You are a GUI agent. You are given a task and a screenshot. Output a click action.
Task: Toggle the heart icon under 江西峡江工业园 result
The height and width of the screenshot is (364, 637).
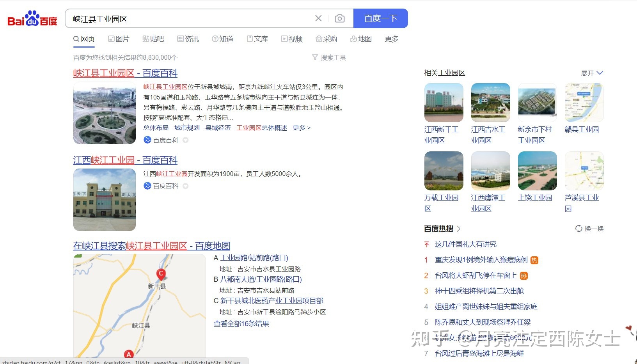click(x=186, y=186)
